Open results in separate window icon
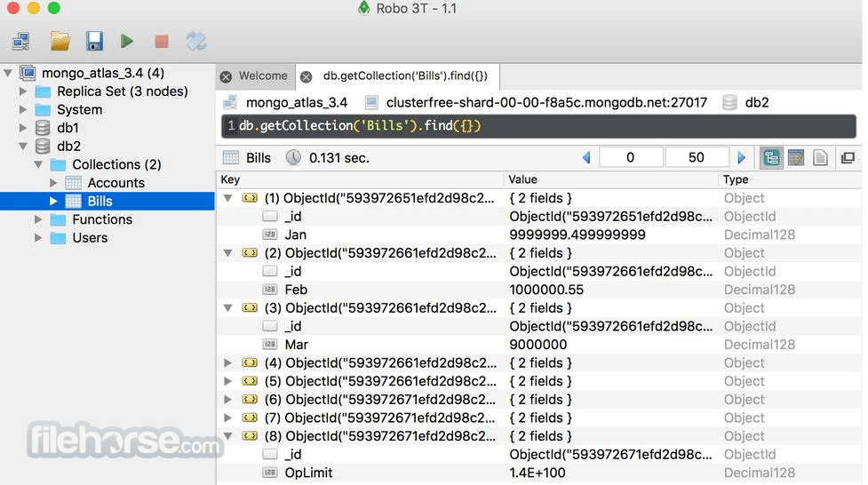The image size is (868, 485). click(848, 158)
